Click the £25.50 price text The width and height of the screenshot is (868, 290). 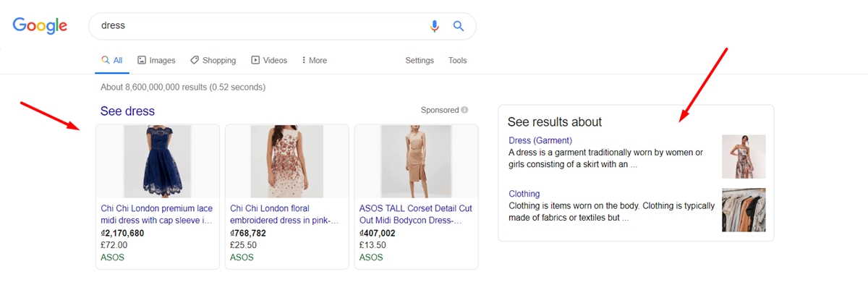tap(243, 245)
